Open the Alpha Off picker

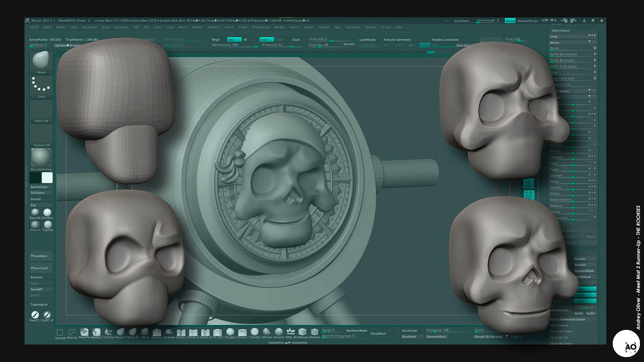click(41, 111)
